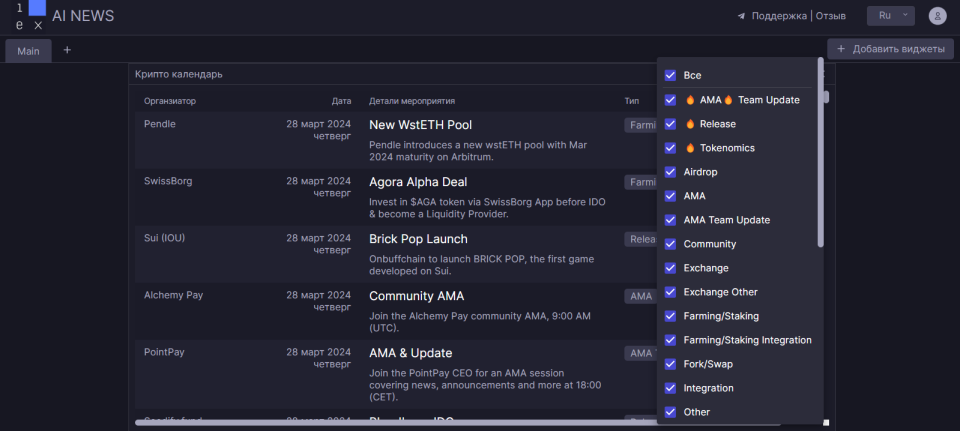Uncheck the Airdrop filter checkbox
Viewport: 960px width, 431px height.
(670, 172)
